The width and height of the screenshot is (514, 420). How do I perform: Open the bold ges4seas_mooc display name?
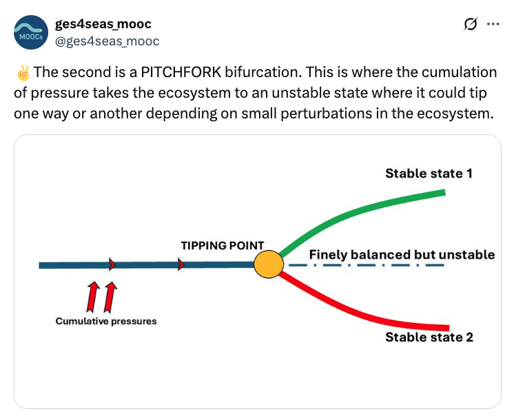(103, 24)
